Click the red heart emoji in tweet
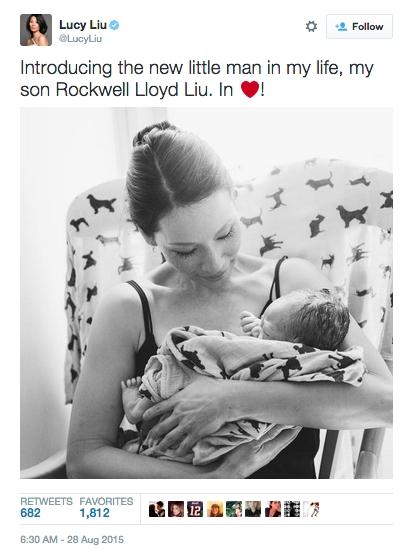407x548 pixels. tap(250, 89)
